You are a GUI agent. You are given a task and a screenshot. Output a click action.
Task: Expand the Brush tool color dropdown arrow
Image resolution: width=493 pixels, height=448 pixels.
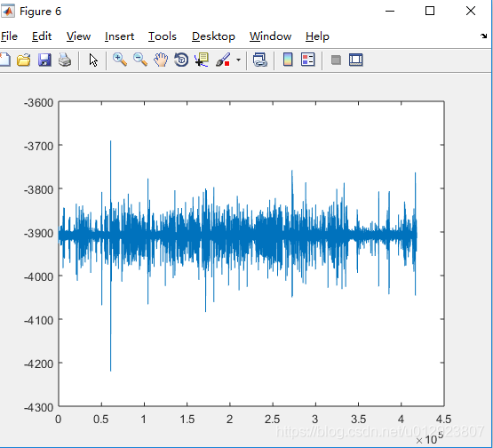tap(238, 60)
